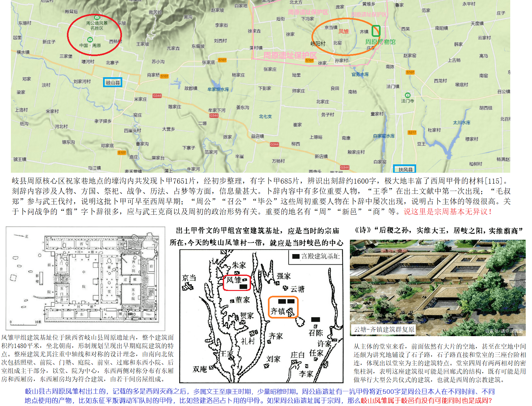Click the 宫殿建筑基址 legend in the sketch map
Viewport: 532px width, 406px height.
point(316,256)
